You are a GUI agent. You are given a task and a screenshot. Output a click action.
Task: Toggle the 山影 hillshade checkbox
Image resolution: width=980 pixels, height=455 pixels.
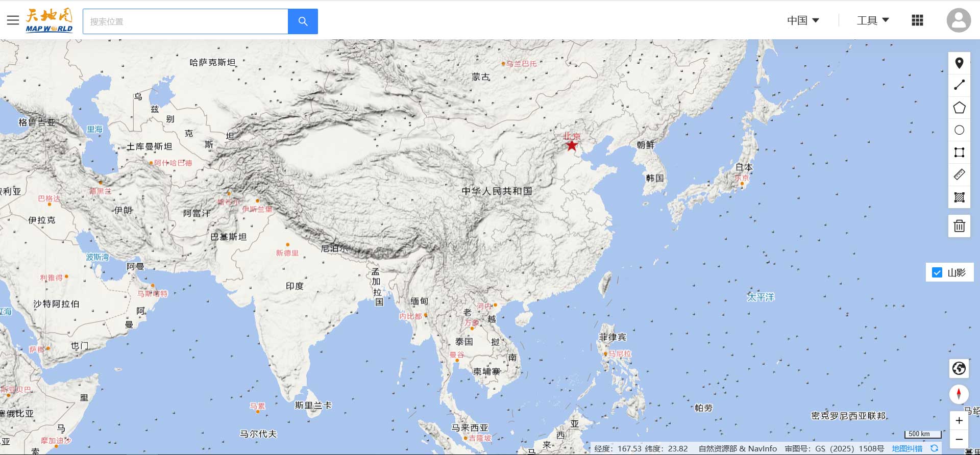(x=937, y=272)
